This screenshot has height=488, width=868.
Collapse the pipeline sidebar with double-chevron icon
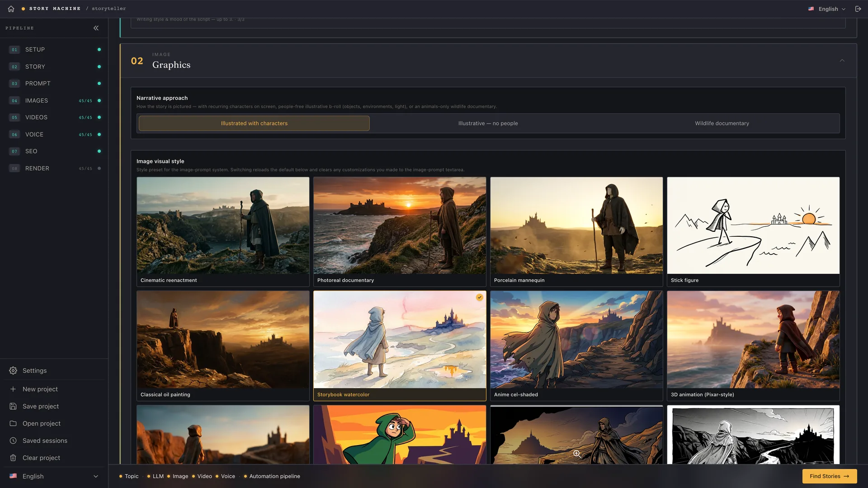pyautogui.click(x=96, y=28)
